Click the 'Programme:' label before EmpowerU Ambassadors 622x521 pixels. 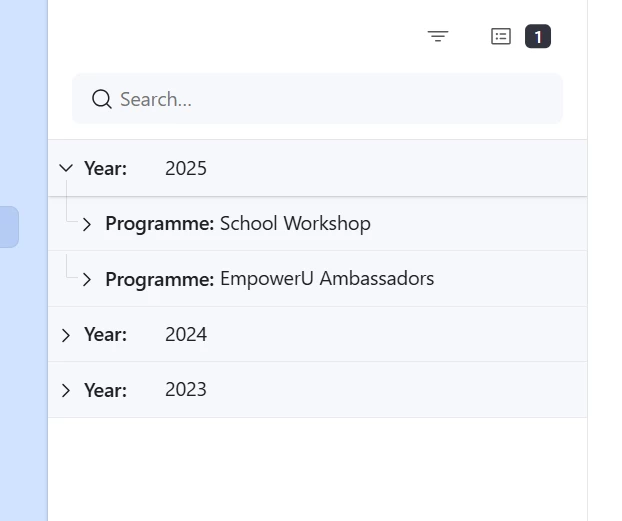[159, 279]
